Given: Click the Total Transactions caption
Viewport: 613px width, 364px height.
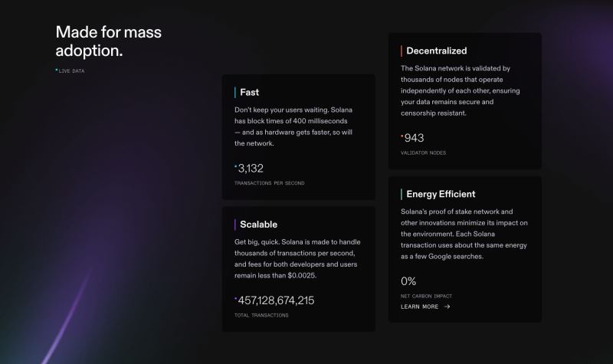Looking at the screenshot, I should (261, 315).
